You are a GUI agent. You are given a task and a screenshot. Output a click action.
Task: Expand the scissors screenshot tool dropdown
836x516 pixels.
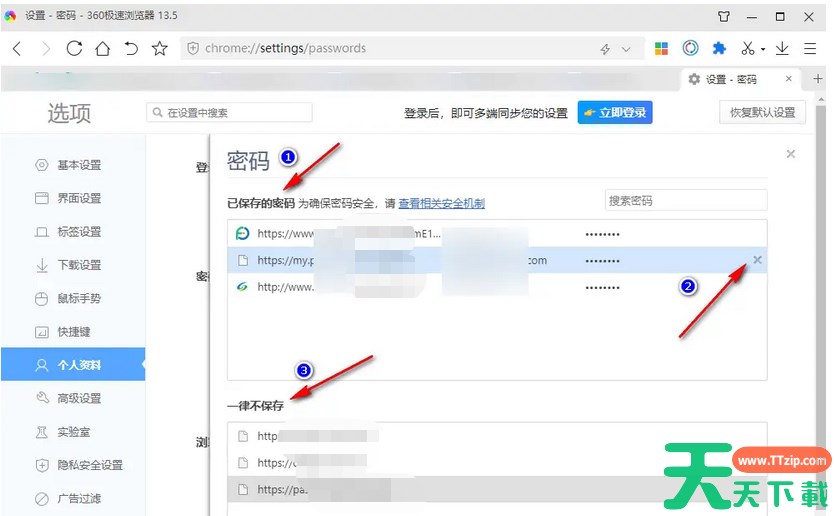762,49
